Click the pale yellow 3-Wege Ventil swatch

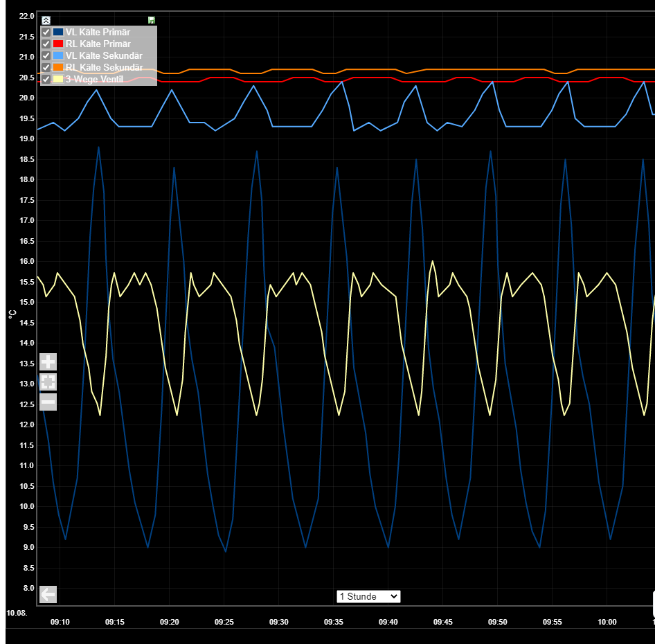[x=58, y=79]
